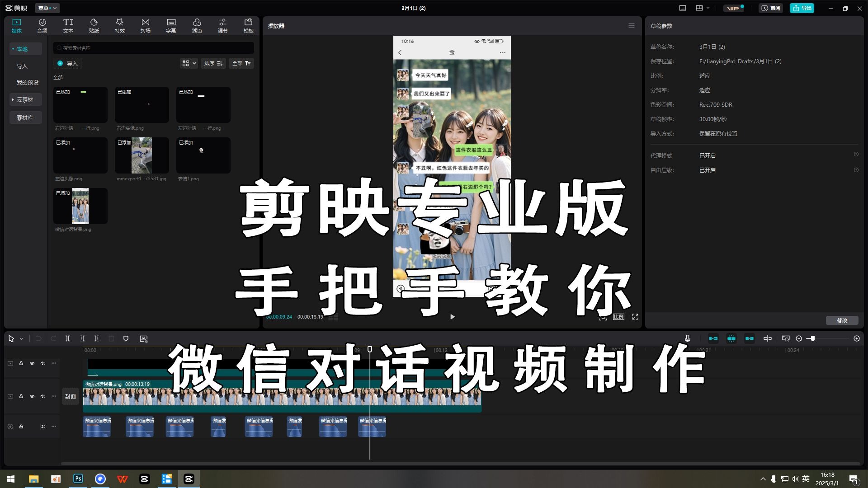The width and height of the screenshot is (868, 488).
Task: Switch to the 媒体 tab
Action: point(17,26)
